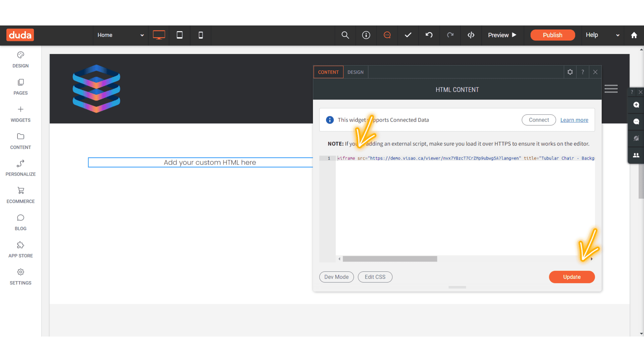Open the Personalize panel
Screen dimensions: 644x362
pos(20,168)
